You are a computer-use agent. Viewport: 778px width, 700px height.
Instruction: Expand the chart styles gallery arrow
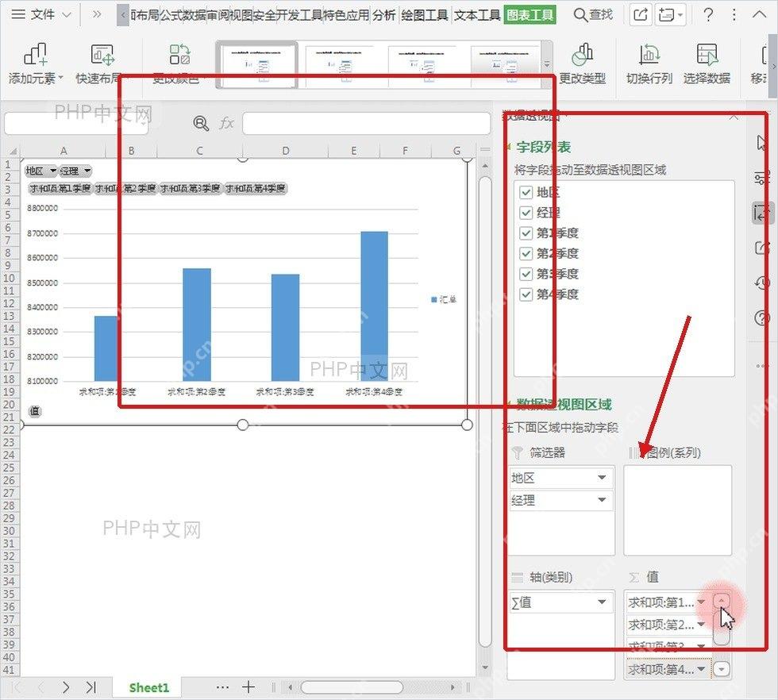coord(546,64)
